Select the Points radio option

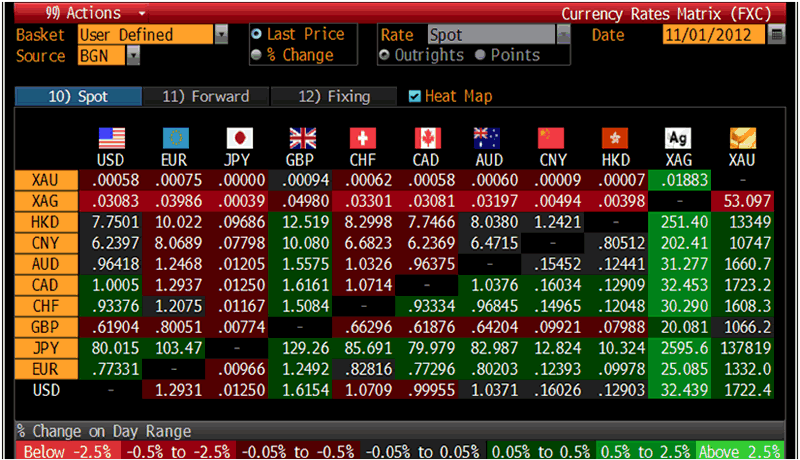(478, 55)
